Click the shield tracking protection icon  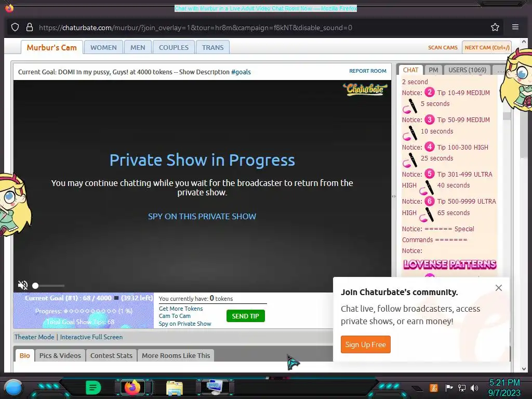(x=15, y=27)
